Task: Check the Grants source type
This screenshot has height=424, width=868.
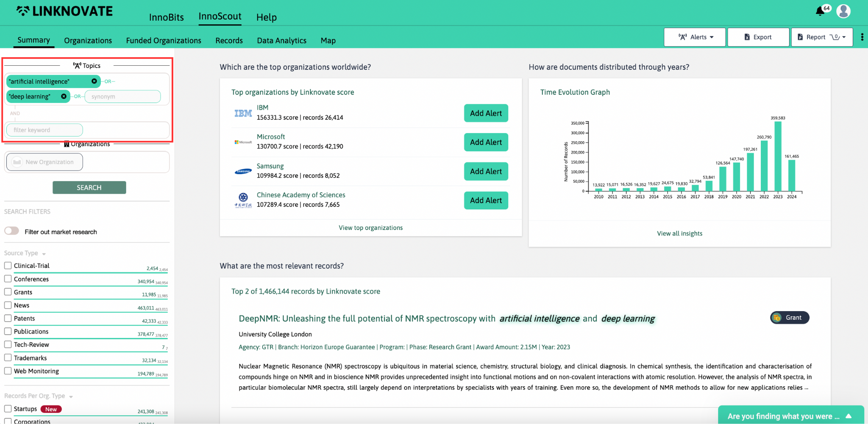Action: pos(8,292)
